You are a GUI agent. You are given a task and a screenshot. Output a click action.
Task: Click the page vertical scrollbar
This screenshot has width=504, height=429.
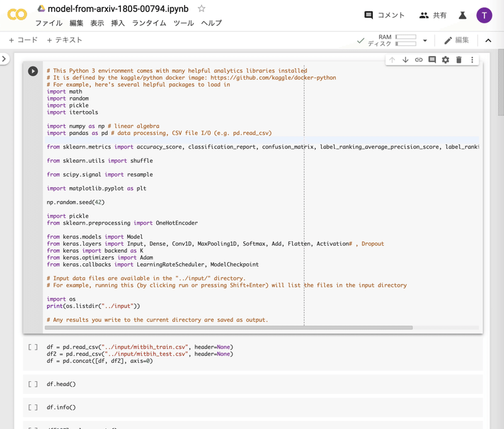tap(501, 83)
